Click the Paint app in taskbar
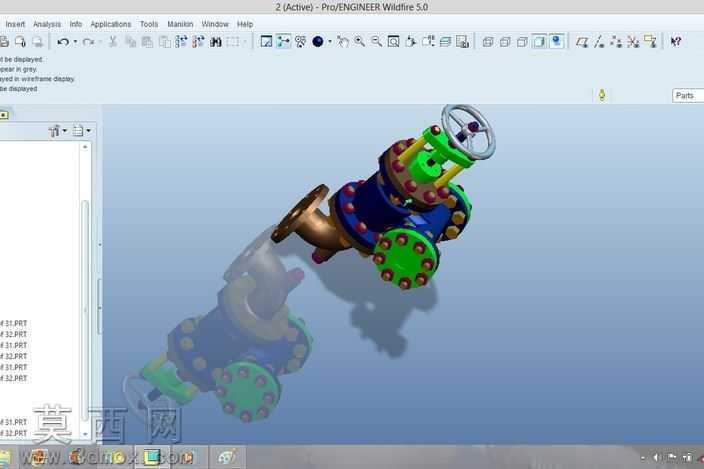Image resolution: width=704 pixels, height=469 pixels. [227, 457]
